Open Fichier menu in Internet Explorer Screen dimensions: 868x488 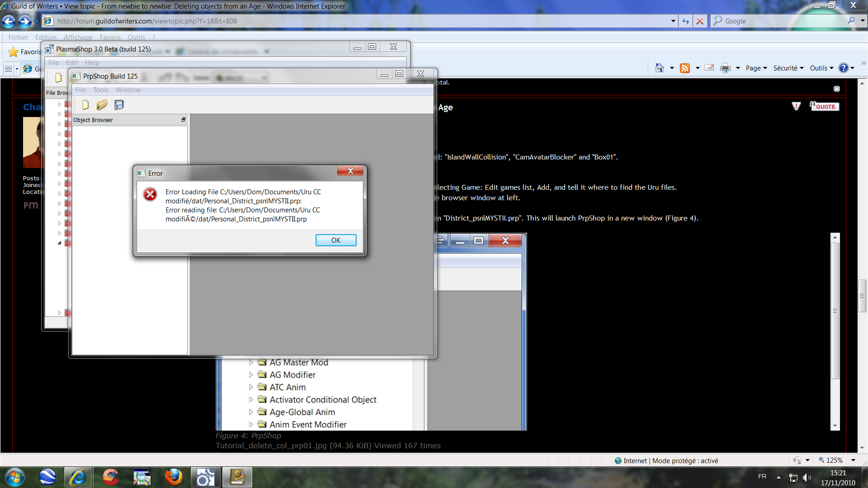[18, 37]
